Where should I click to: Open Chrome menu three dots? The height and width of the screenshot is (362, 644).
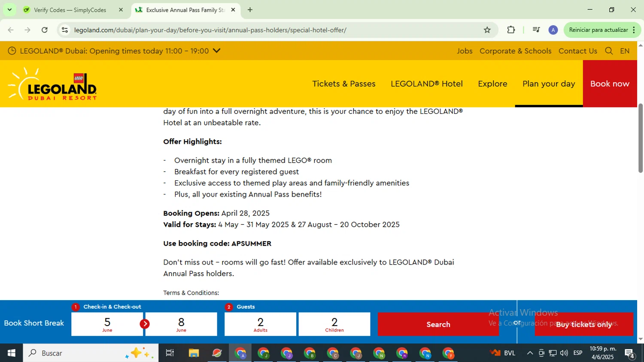pos(634,30)
